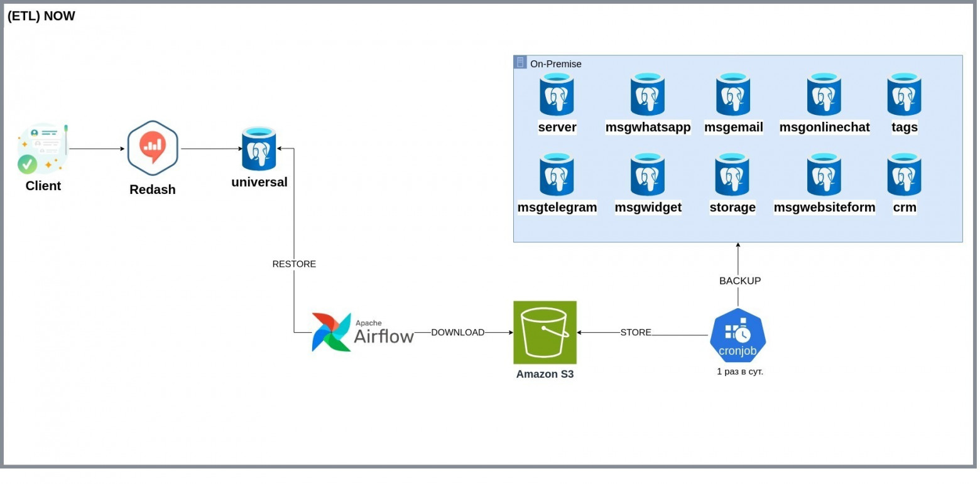This screenshot has width=980, height=484.
Task: Click the DOWNLOAD connector label
Action: pos(458,332)
